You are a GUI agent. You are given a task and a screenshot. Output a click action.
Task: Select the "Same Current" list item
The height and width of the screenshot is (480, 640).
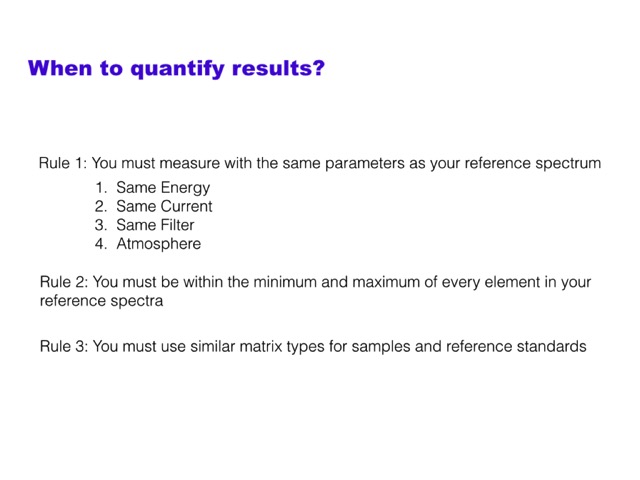tap(164, 206)
